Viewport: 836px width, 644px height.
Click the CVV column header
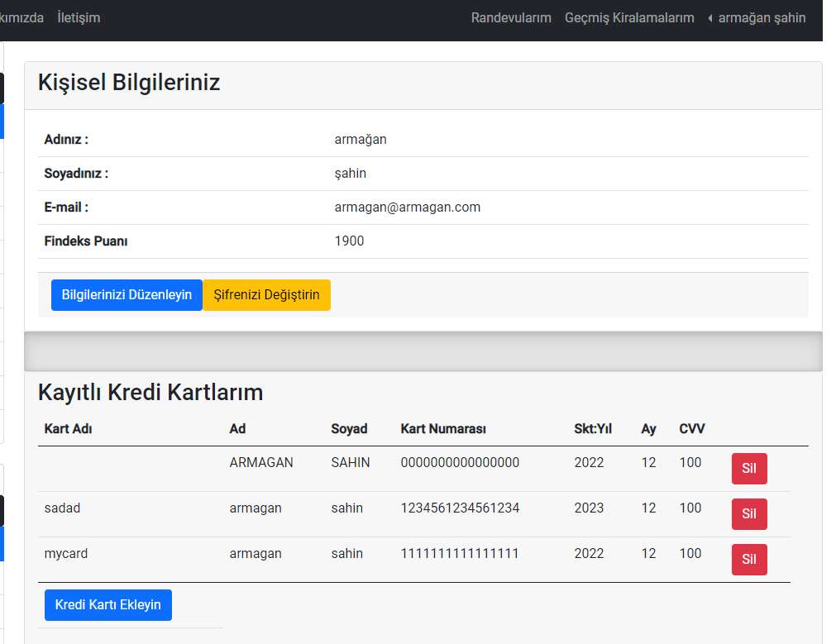(x=691, y=429)
